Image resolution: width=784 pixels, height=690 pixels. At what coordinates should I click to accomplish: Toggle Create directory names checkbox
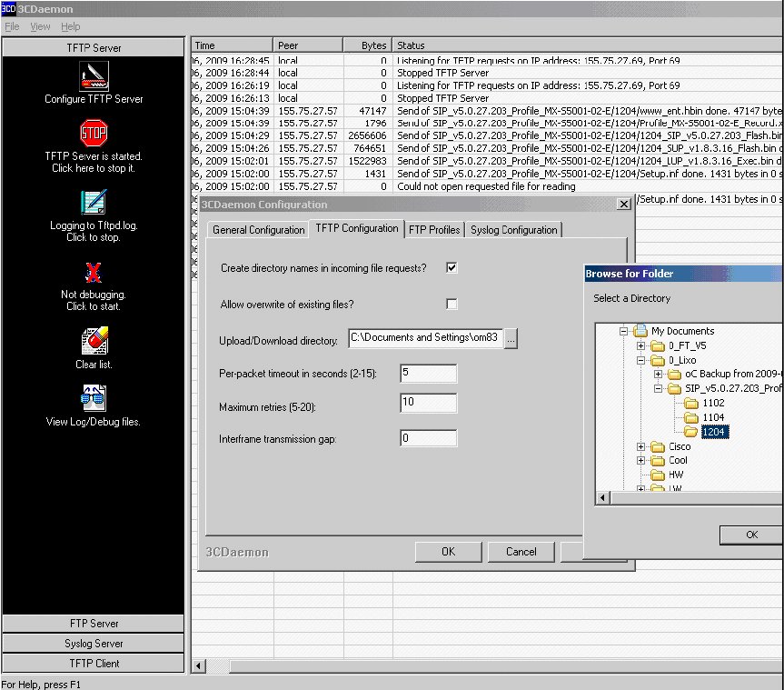coord(452,267)
